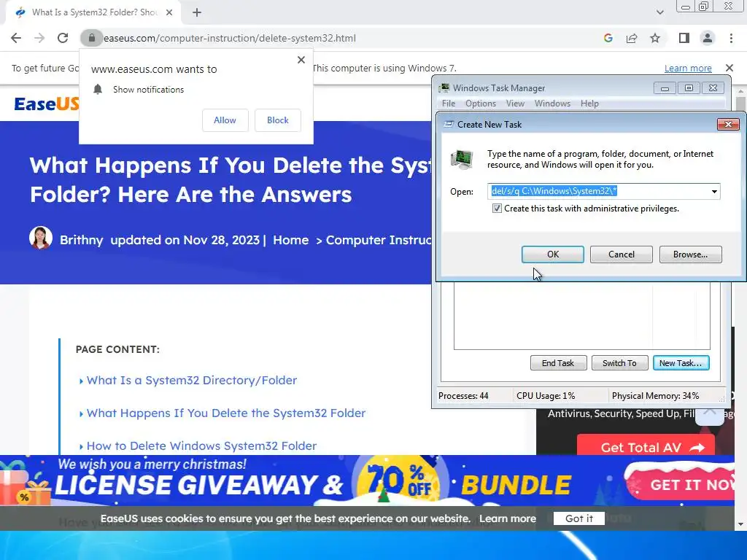
Task: Confirm Create New Task with OK
Action: (x=553, y=254)
